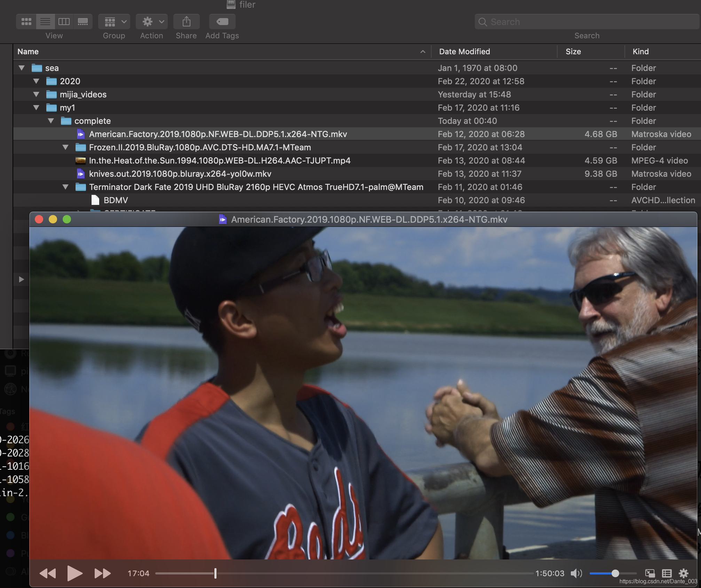Collapse the Frozen.II.2019 folder
The height and width of the screenshot is (588, 701).
click(x=65, y=147)
